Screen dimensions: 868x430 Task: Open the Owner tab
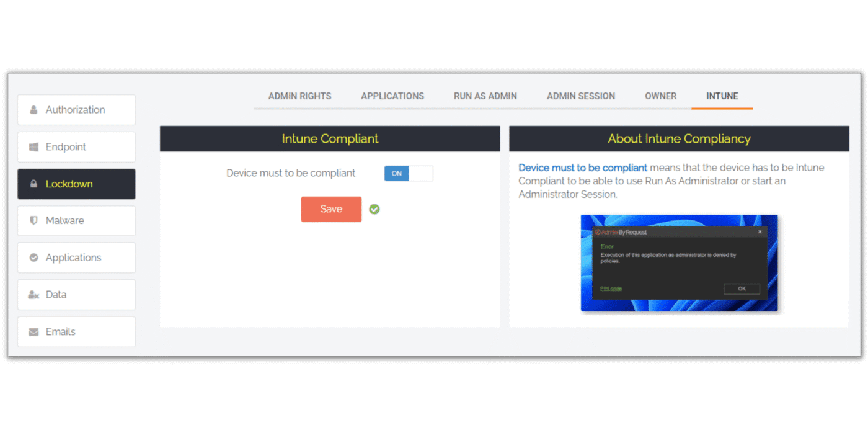pyautogui.click(x=660, y=96)
